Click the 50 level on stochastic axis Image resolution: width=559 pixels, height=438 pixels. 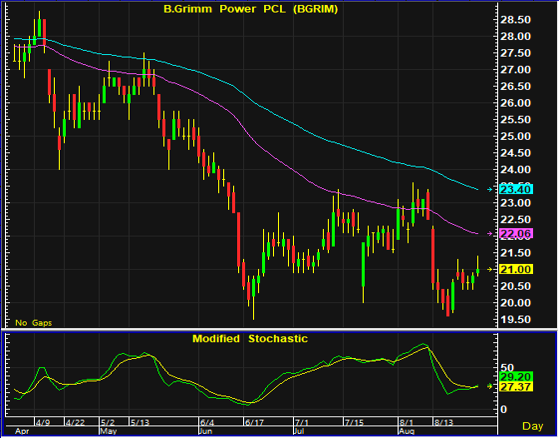tap(506, 367)
